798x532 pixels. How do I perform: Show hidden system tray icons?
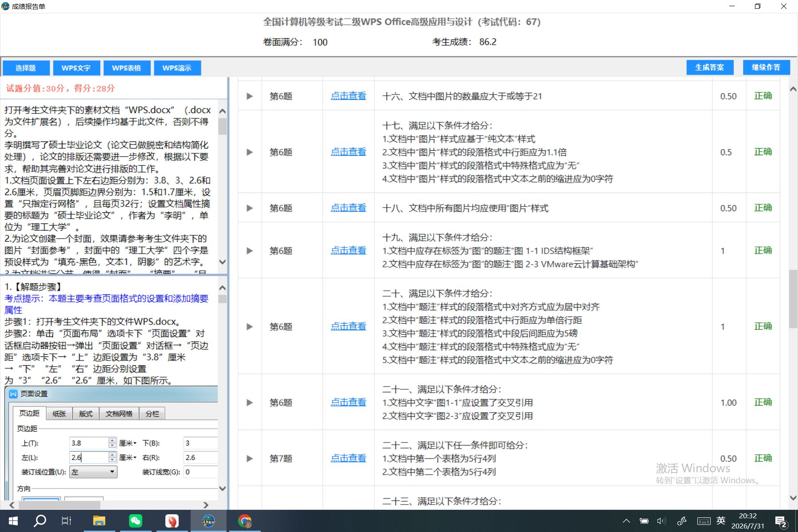(626, 521)
